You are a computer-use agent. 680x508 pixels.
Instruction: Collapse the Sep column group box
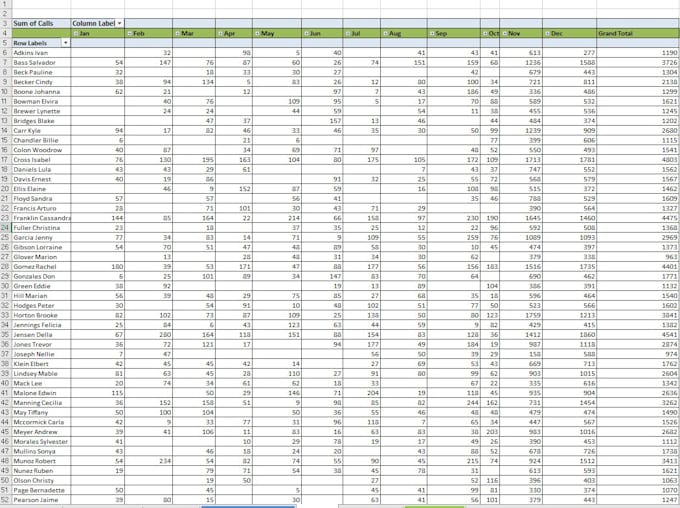click(432, 33)
